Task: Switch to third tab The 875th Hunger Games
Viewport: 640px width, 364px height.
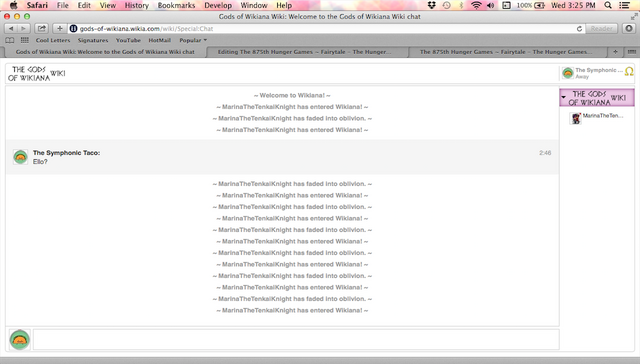Action: [x=507, y=52]
